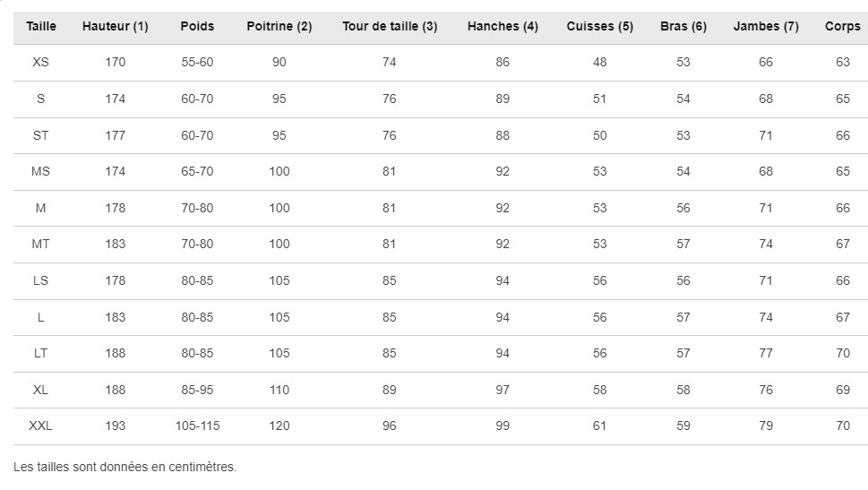Click the MS size row label
Screen dimensions: 868x490
40,171
